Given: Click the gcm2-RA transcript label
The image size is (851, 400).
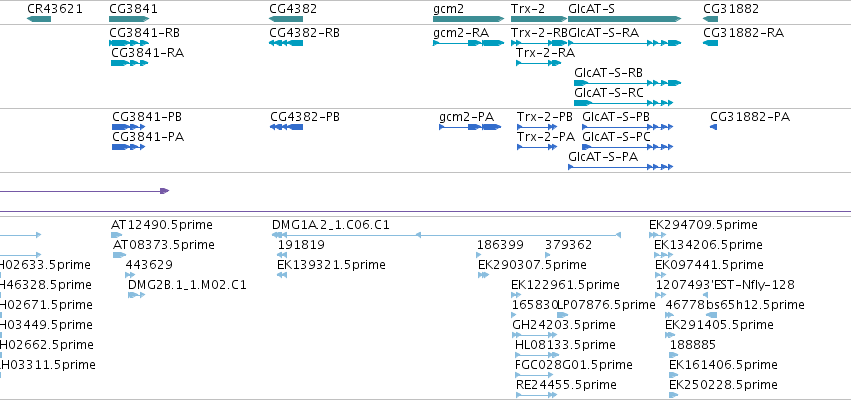Looking at the screenshot, I should (461, 33).
